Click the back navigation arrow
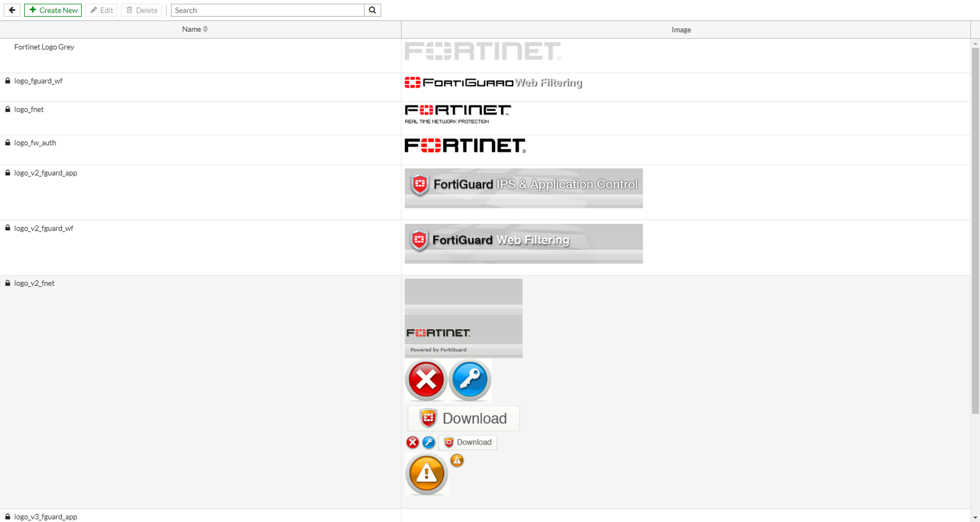The height and width of the screenshot is (522, 980). 11,10
